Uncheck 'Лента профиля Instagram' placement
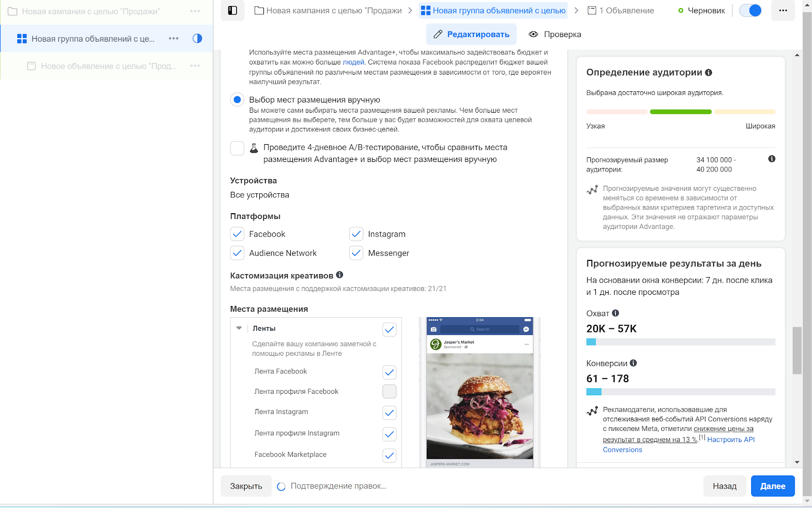Viewport: 812px width, 508px height. [389, 434]
